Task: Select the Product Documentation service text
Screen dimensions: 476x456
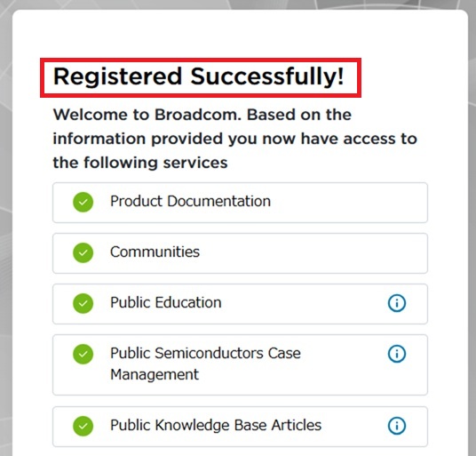Action: [190, 201]
